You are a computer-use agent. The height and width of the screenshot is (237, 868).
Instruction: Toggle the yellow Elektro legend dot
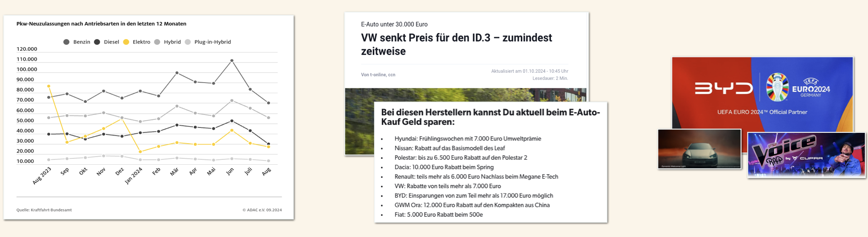126,42
